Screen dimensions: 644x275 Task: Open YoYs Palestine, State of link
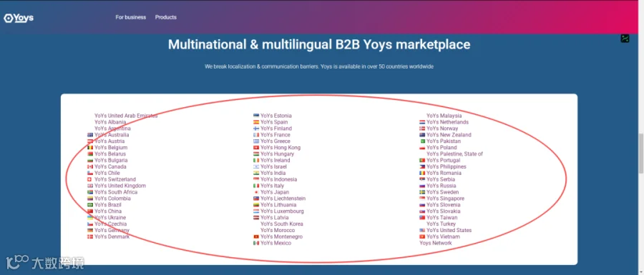point(454,154)
